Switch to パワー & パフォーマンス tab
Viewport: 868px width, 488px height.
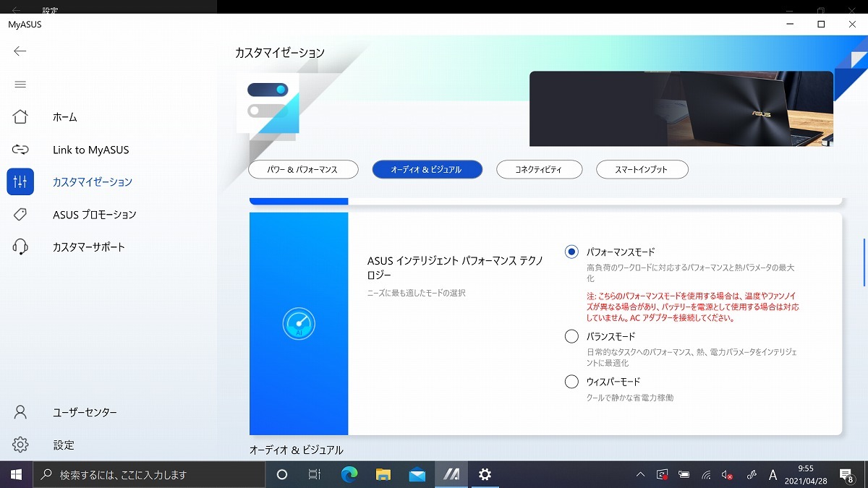click(x=303, y=169)
